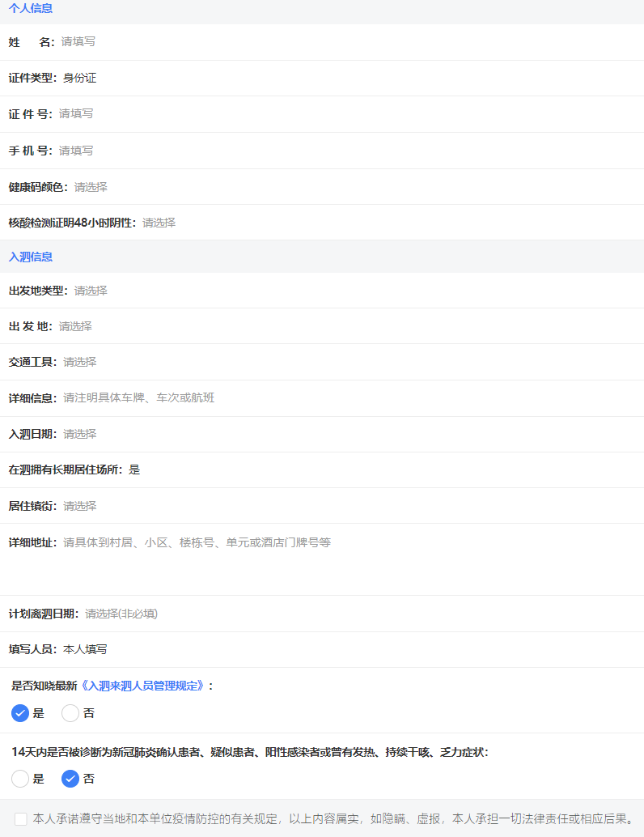Open the 证件类型 ID type selector
Image resolution: width=644 pixels, height=837 pixels.
324,78
